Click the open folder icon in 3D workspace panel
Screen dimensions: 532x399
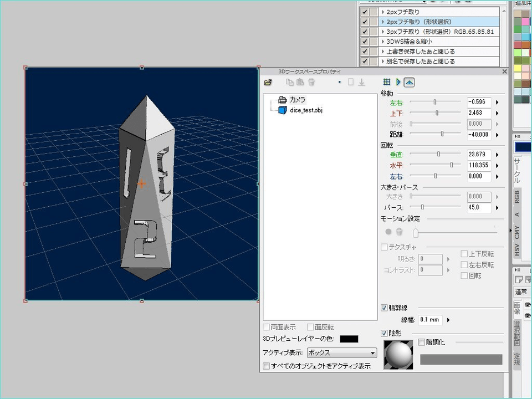[x=268, y=83]
